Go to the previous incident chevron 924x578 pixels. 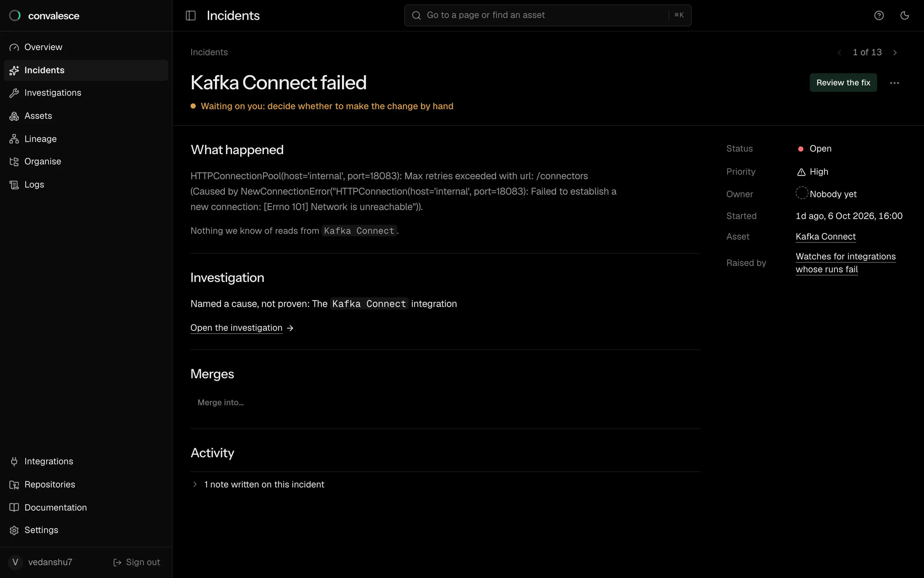click(x=839, y=52)
